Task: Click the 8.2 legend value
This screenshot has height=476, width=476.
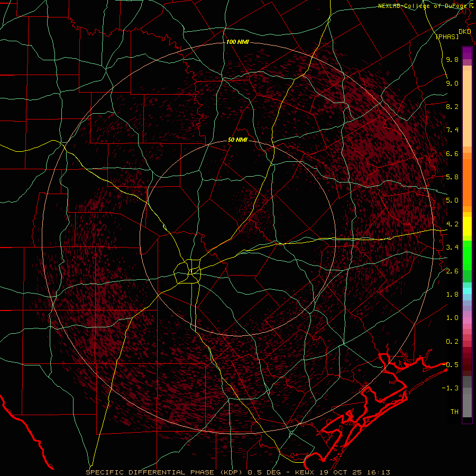Action: (452, 106)
